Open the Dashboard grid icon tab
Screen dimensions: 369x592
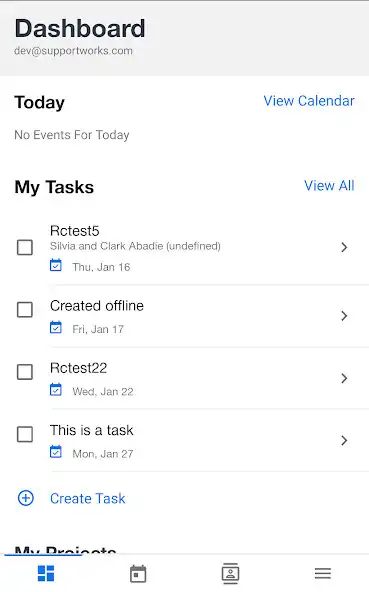click(46, 573)
